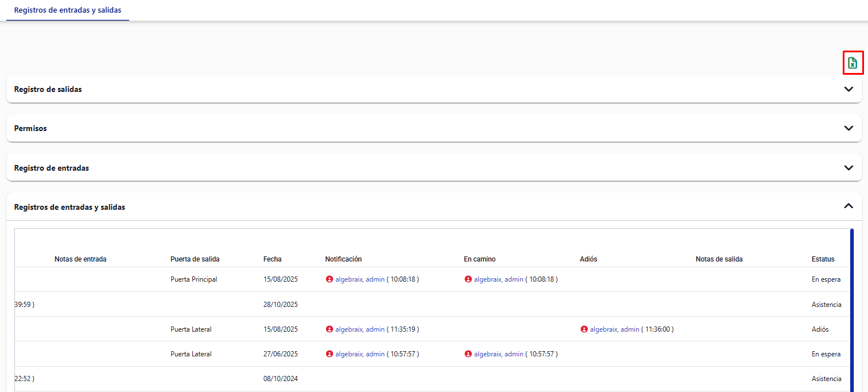Click the blue vertical table scrollbar

[851, 310]
